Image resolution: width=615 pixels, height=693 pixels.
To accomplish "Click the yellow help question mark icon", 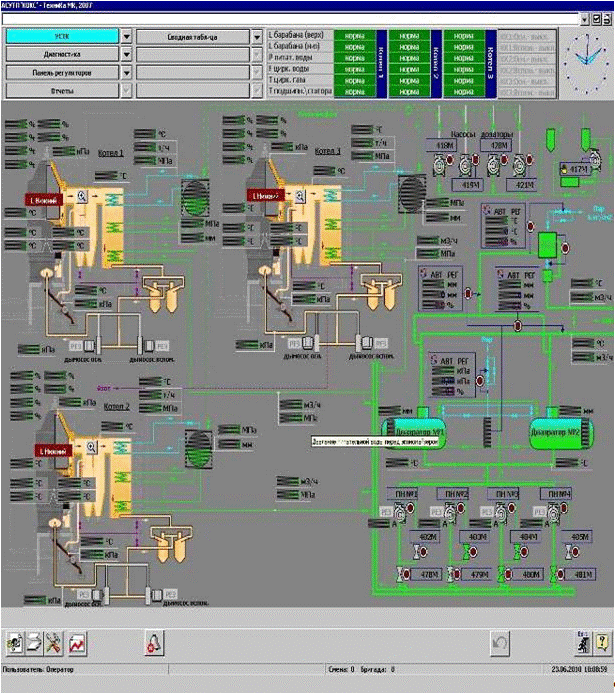I will click(601, 642).
